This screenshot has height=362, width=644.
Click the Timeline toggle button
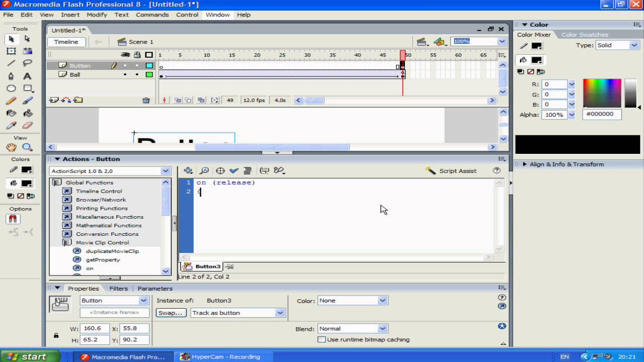click(66, 42)
